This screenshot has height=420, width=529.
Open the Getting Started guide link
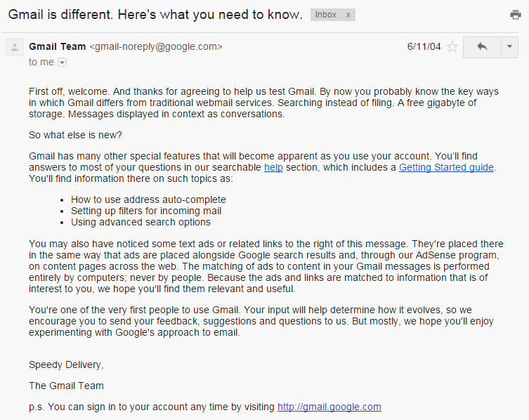[x=446, y=167]
